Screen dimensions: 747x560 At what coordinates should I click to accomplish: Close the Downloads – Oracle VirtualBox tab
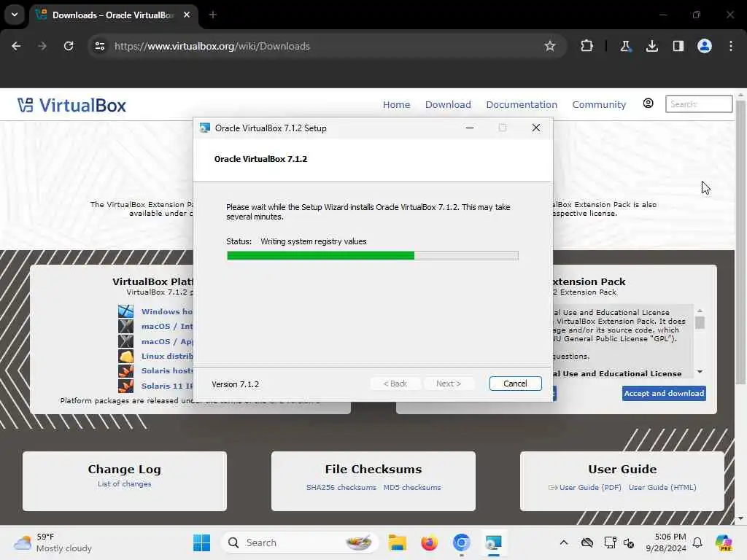pyautogui.click(x=187, y=15)
